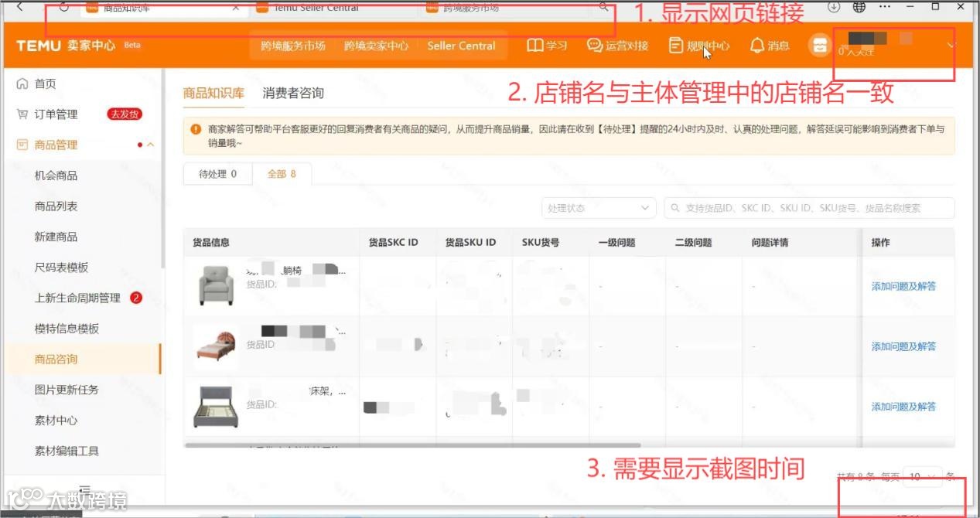
Task: Go to 首页 in the sidebar
Action: coord(45,83)
